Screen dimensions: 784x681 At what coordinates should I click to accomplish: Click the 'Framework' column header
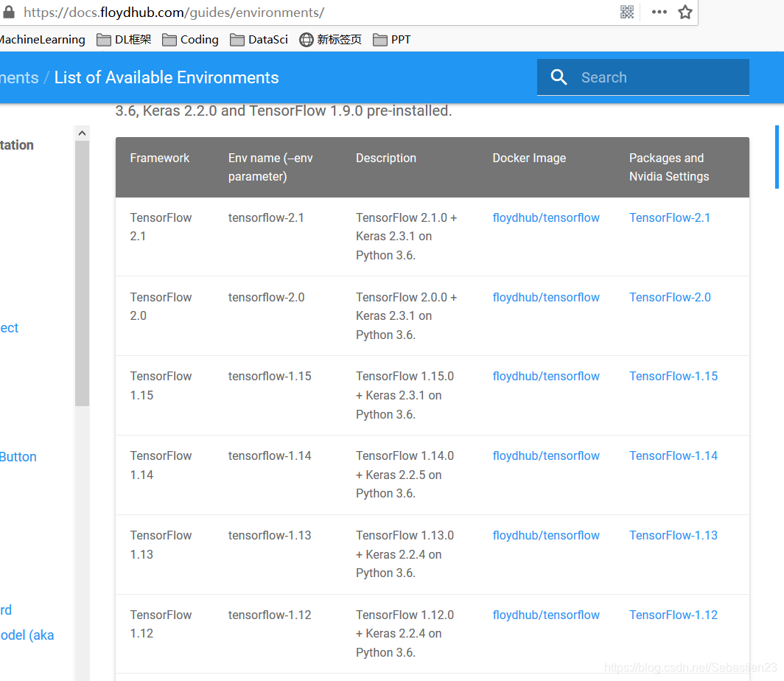[159, 158]
